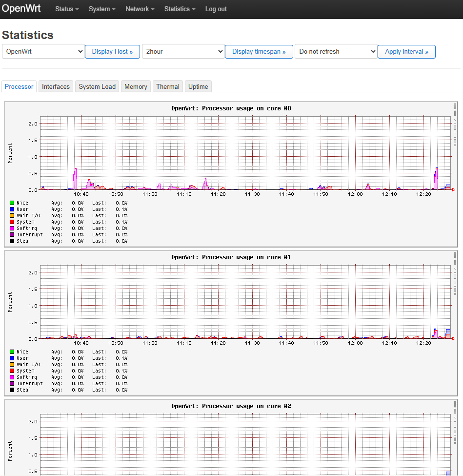This screenshot has width=463, height=476.
Task: Click the Log out link
Action: (216, 9)
